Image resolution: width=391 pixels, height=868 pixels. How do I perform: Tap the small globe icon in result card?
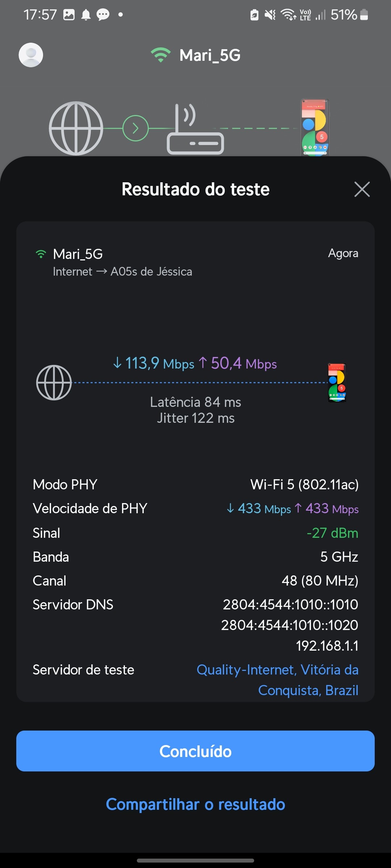(54, 383)
